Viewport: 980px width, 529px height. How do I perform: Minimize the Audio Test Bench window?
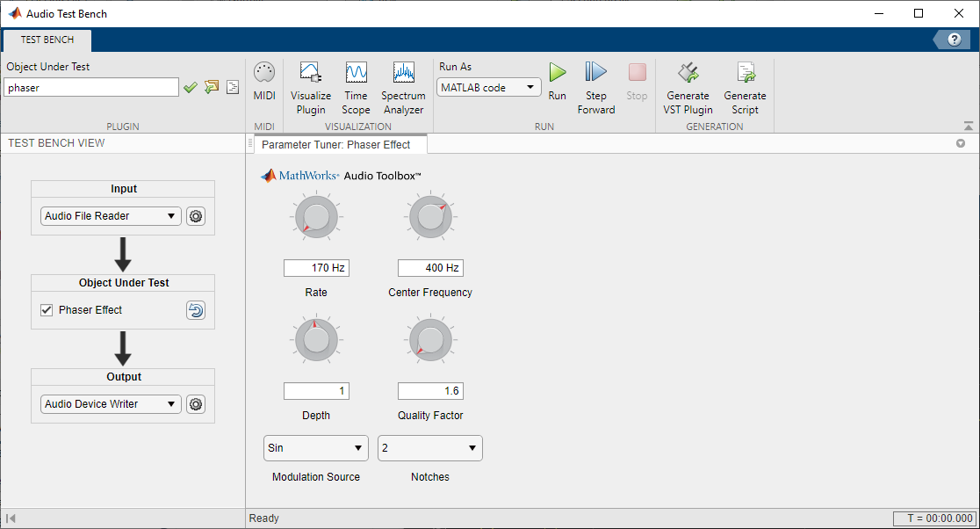click(x=879, y=14)
